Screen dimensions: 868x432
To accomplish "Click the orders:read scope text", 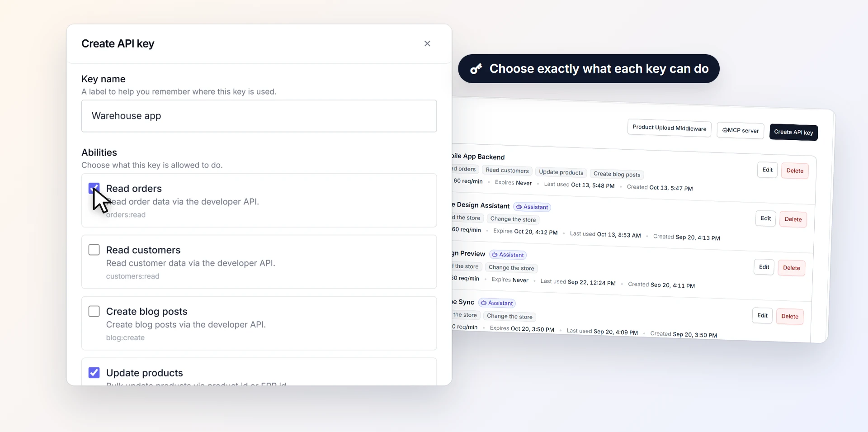I will [126, 214].
